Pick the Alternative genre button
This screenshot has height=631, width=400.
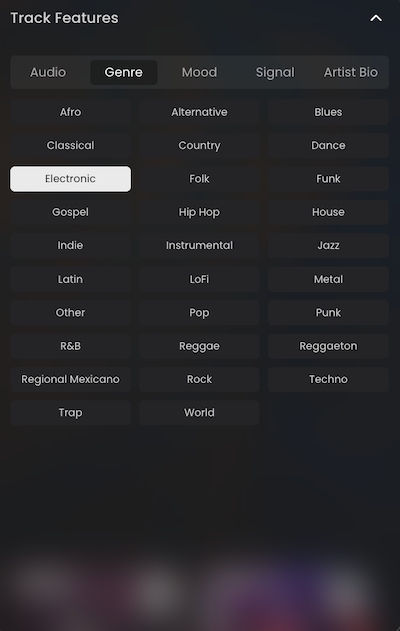pyautogui.click(x=199, y=112)
